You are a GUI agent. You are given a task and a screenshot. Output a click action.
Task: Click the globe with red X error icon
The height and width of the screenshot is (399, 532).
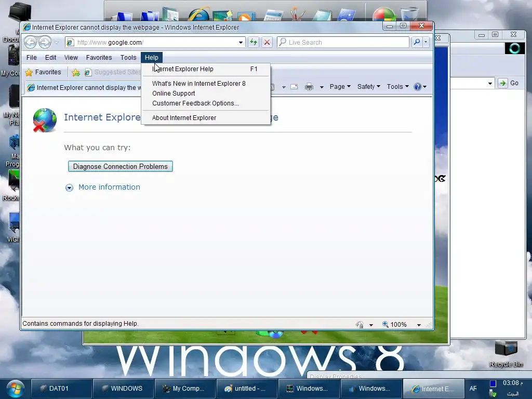[45, 120]
